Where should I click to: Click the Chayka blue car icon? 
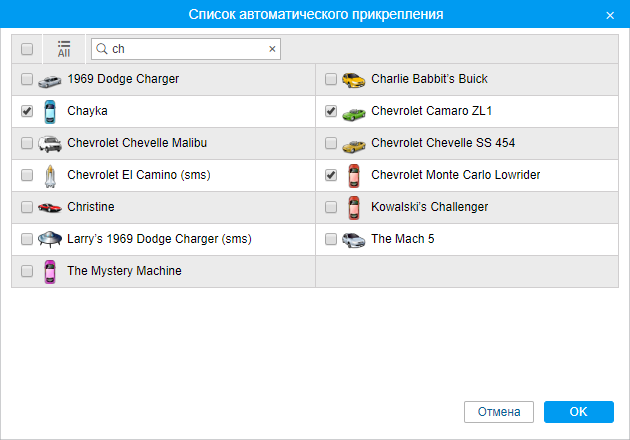[x=50, y=112]
